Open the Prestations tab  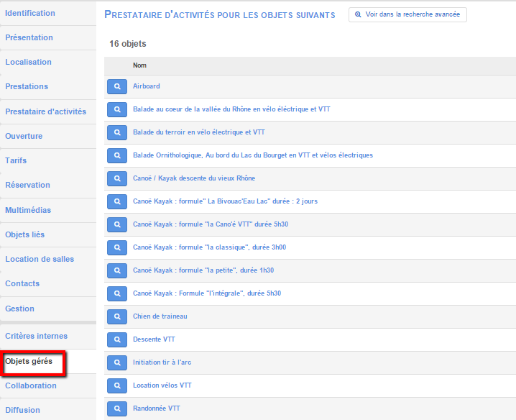point(48,86)
